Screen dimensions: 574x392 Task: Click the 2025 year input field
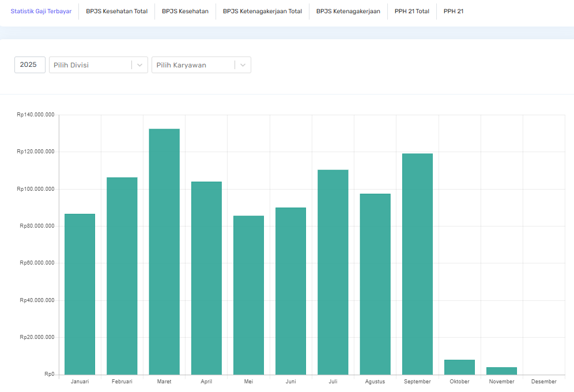30,65
